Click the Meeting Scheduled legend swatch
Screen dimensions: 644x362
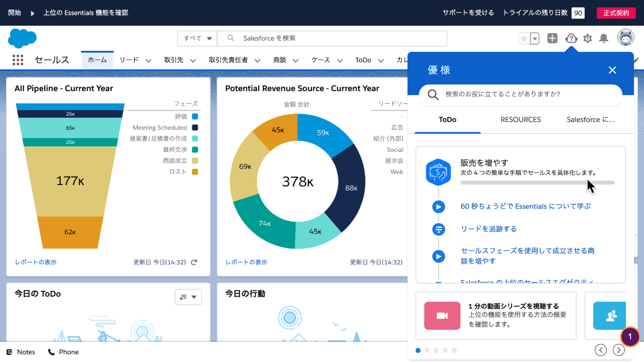pos(195,128)
